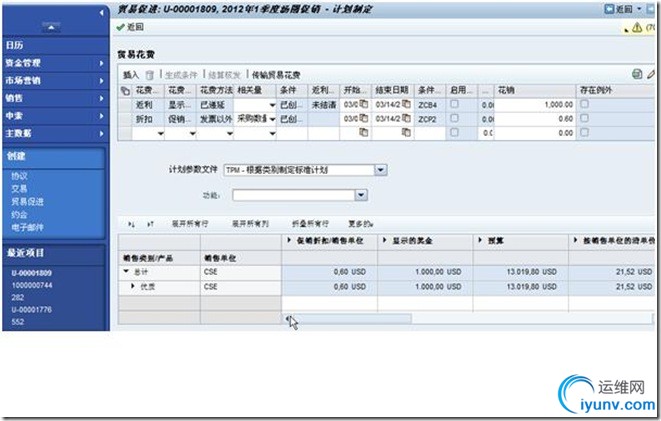Toggle 存在例外 checkbox in 0.60 row
Image resolution: width=661 pixels, height=421 pixels.
pos(584,118)
